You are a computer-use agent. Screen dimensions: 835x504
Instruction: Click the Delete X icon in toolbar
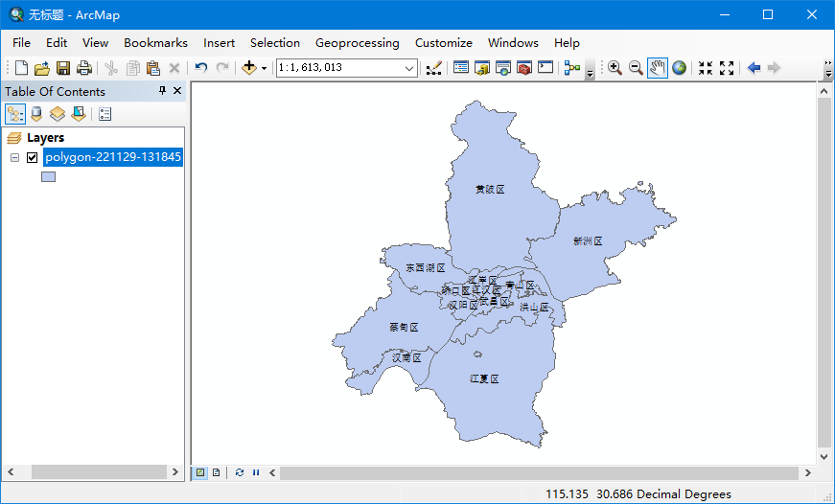coord(174,68)
